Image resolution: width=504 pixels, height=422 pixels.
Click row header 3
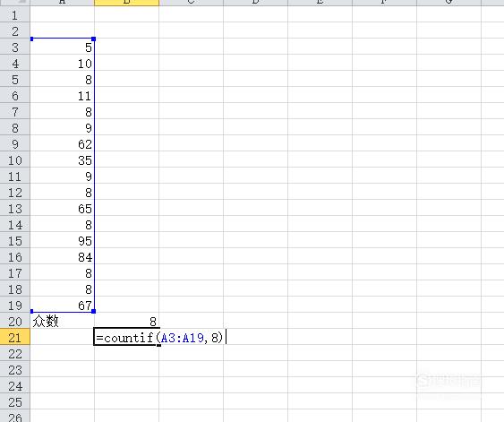point(15,47)
